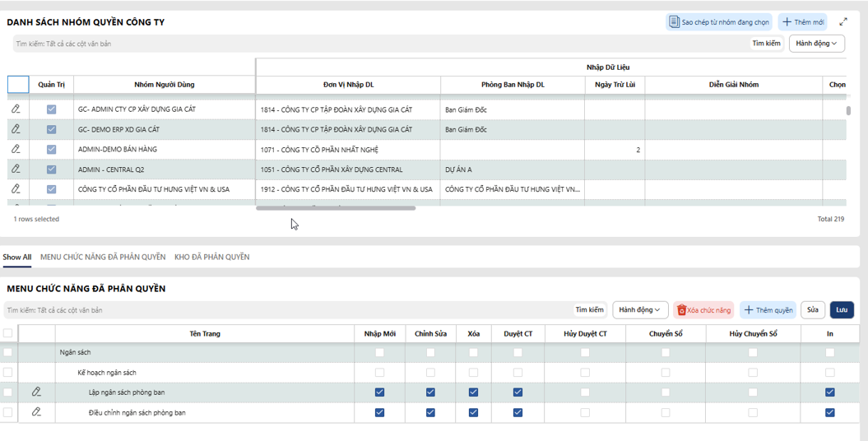868x441 pixels.
Task: Click edit pencil for CÔNG TY CỔ PHẦN ĐẦU TƯ HƯNG VIỆT row
Action: pos(16,188)
